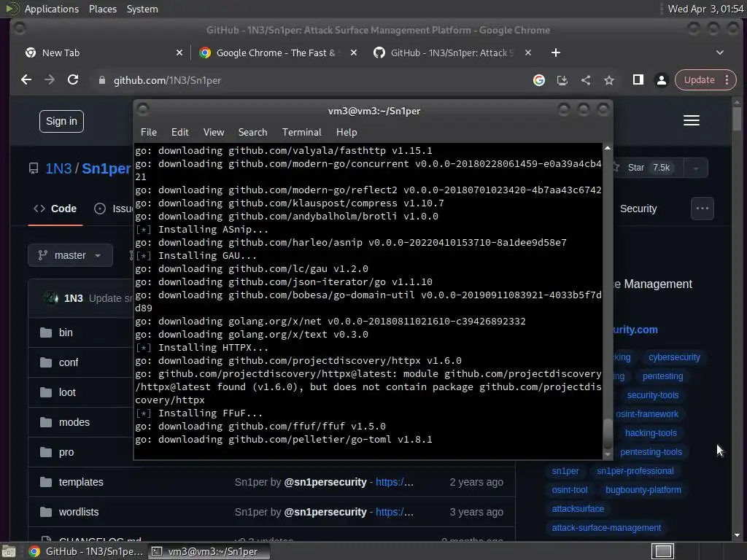Open Chrome side panel icon
This screenshot has height=560, width=747.
click(638, 80)
